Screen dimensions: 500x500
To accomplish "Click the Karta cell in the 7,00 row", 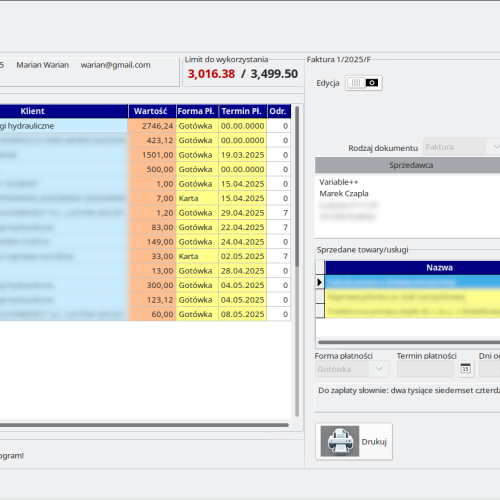I will [x=197, y=198].
